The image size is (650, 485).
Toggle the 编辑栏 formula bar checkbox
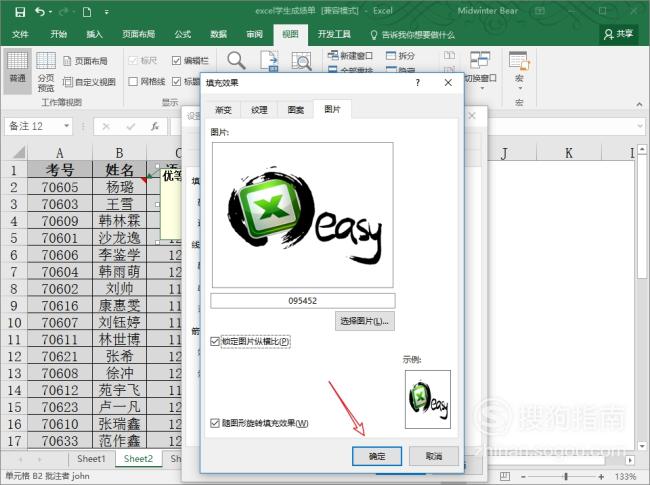tap(176, 61)
